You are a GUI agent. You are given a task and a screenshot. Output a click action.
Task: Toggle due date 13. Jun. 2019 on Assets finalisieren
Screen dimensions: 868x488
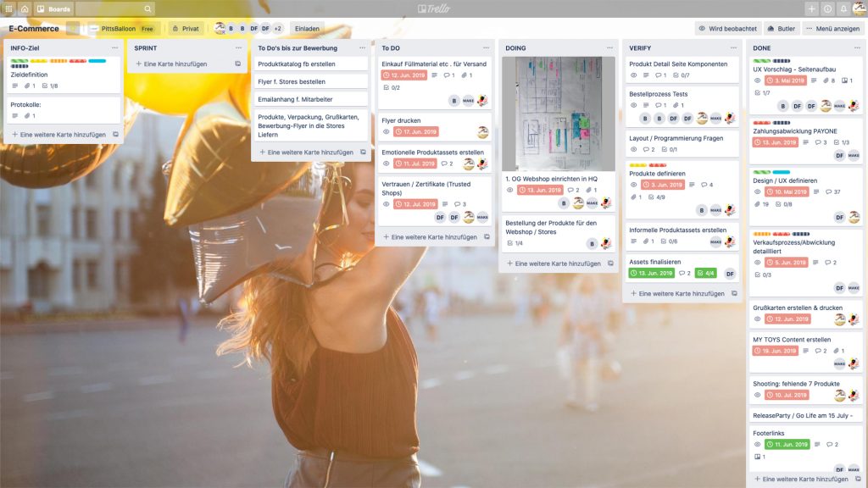coord(652,274)
